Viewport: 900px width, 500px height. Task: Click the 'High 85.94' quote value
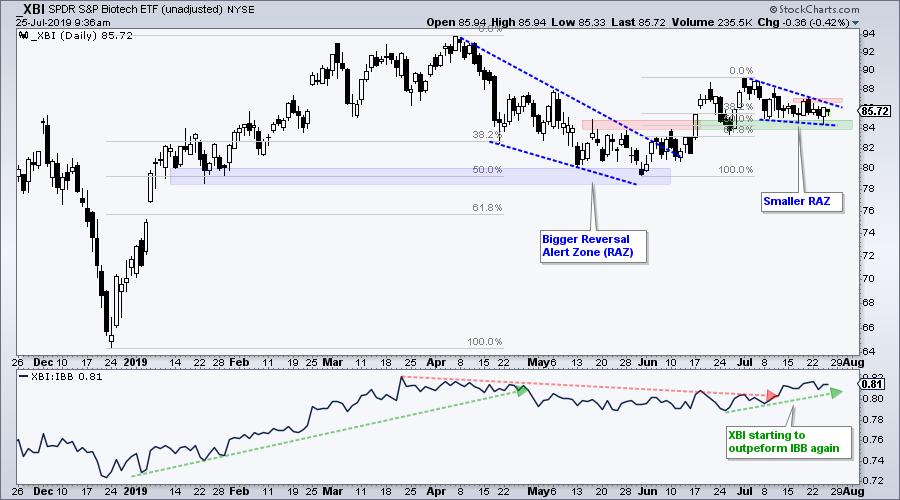(x=517, y=22)
